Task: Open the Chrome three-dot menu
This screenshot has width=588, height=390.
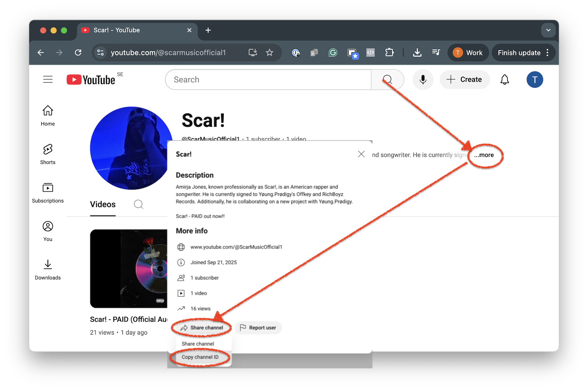Action: (548, 53)
